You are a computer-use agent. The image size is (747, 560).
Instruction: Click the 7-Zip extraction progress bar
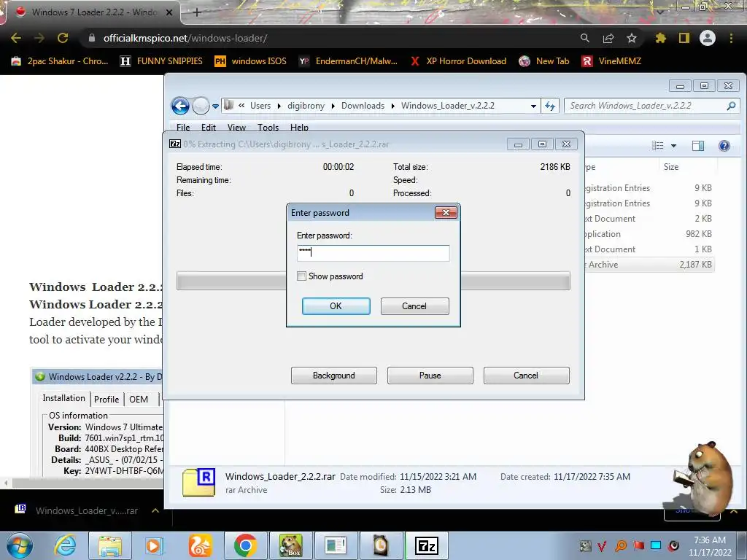[373, 281]
